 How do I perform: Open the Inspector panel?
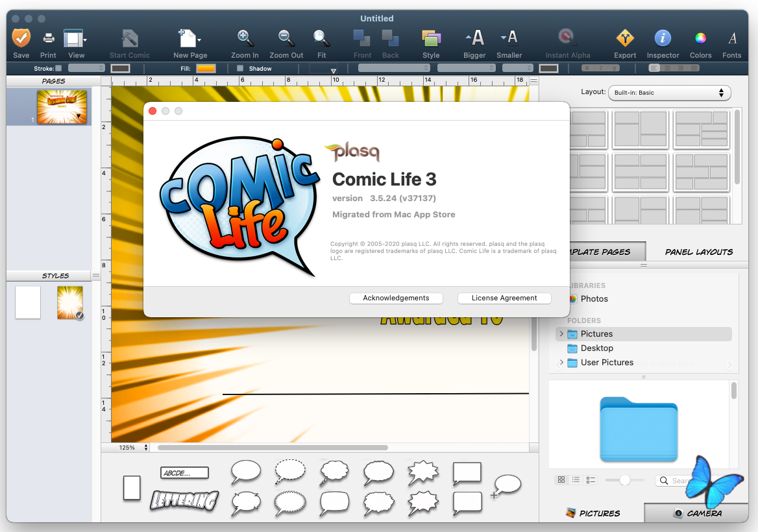pos(663,38)
